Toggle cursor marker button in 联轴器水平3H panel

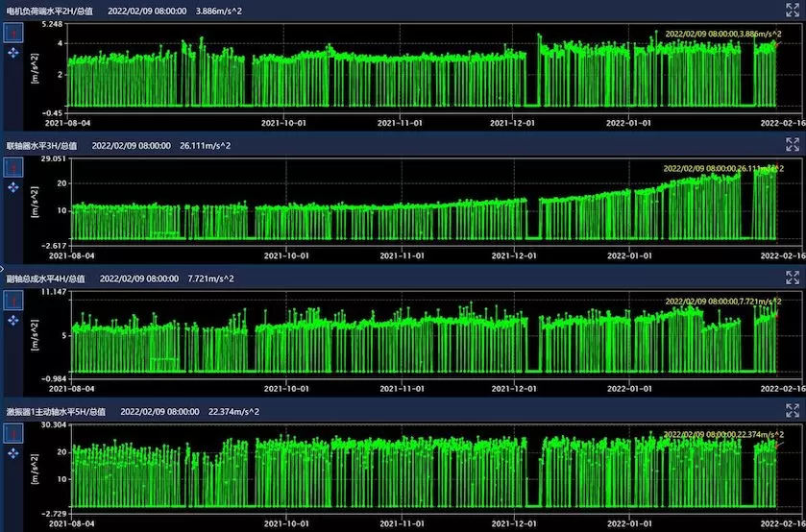(13, 167)
